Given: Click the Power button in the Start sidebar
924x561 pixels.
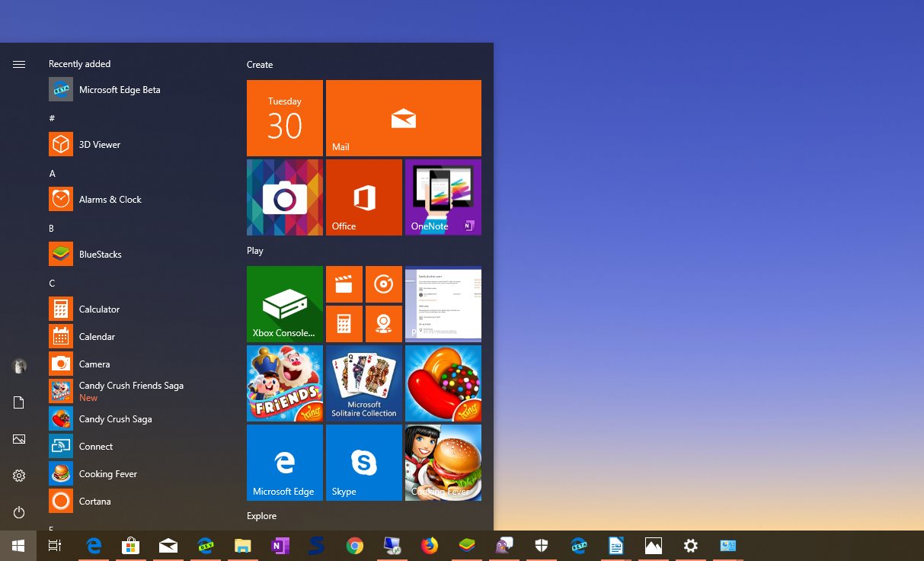Looking at the screenshot, I should (19, 512).
